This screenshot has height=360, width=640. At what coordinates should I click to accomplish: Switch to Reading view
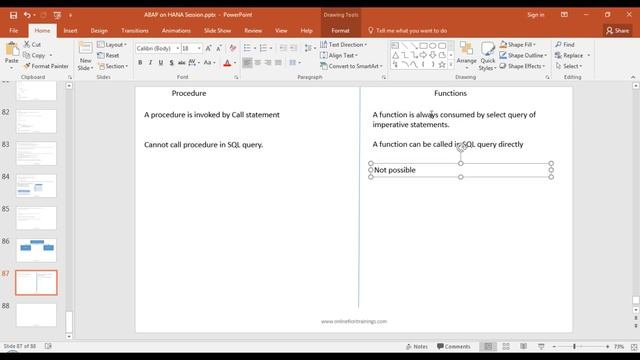[524, 346]
